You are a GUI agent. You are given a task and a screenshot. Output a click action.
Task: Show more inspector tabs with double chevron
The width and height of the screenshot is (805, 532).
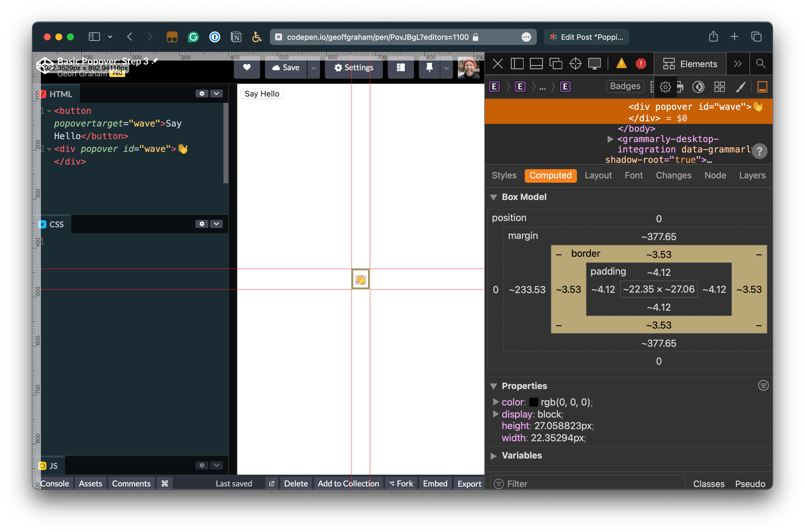pos(737,64)
